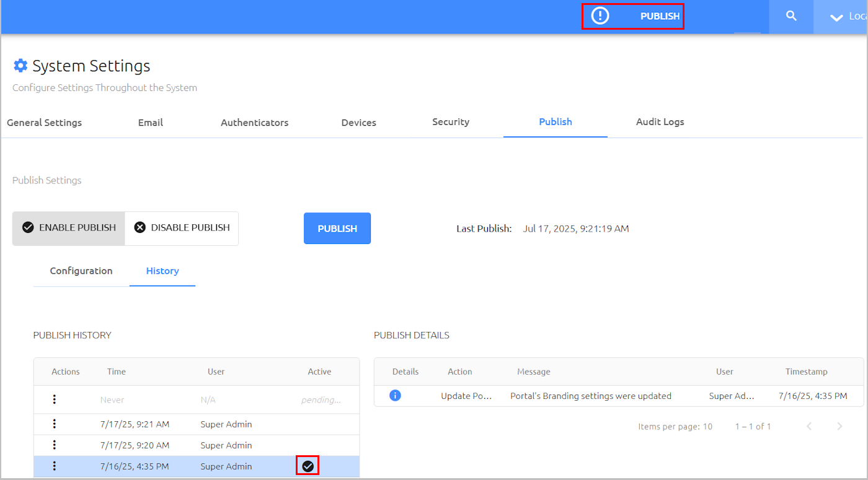Viewport: 868px width, 480px height.
Task: Click the 'Update Po...' action cell
Action: tap(466, 396)
